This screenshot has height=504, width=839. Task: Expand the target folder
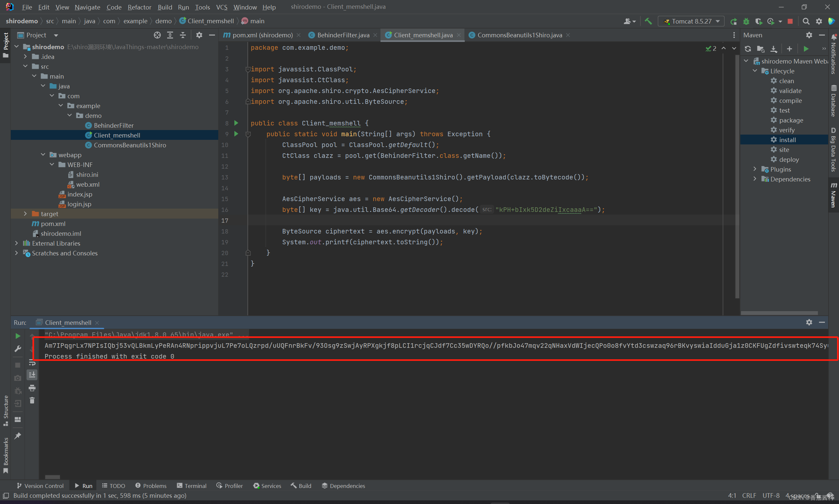point(26,214)
